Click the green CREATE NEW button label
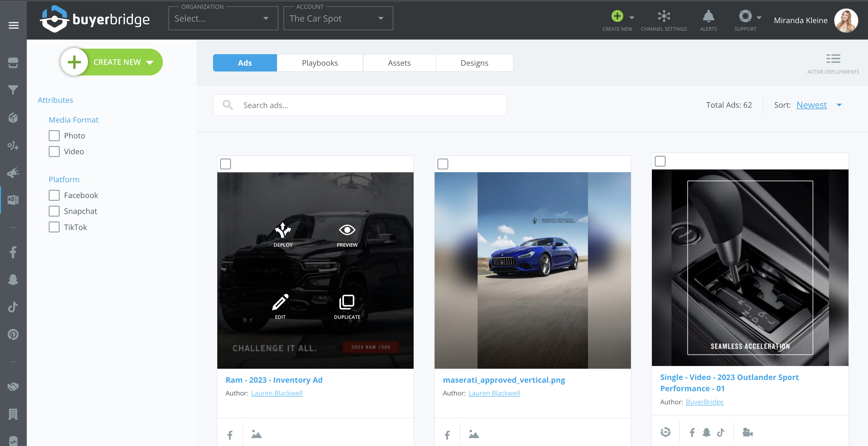The height and width of the screenshot is (446, 868). click(x=117, y=62)
